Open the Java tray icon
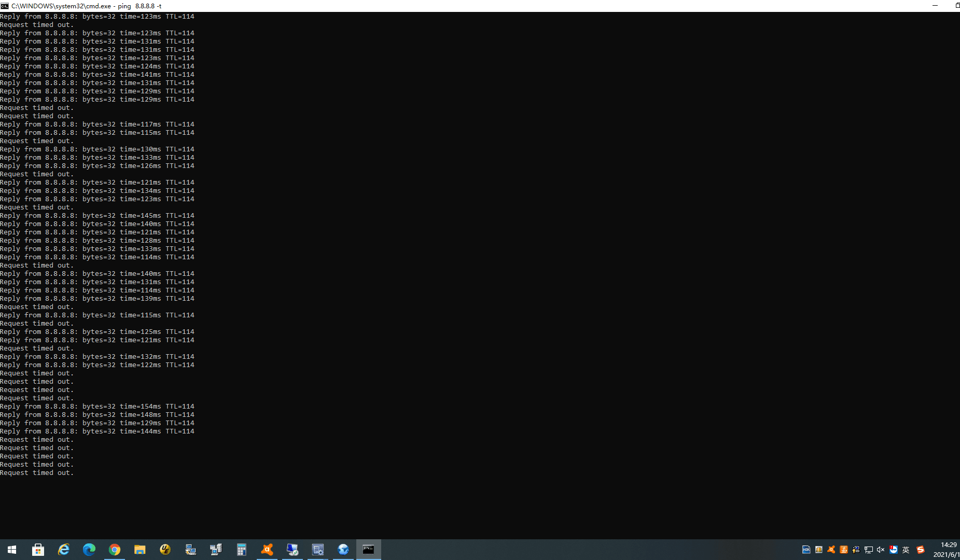Viewport: 960px width, 560px height. point(843,550)
